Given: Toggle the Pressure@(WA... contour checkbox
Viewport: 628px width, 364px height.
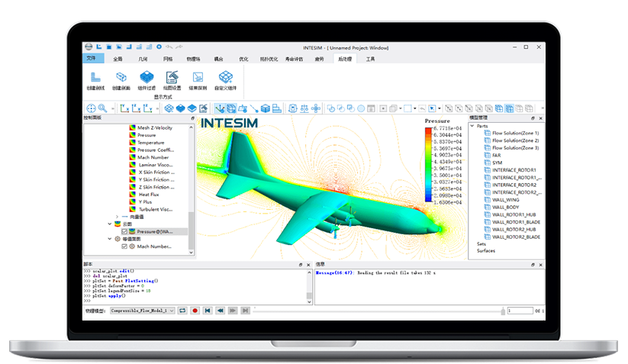Looking at the screenshot, I should coord(124,231).
